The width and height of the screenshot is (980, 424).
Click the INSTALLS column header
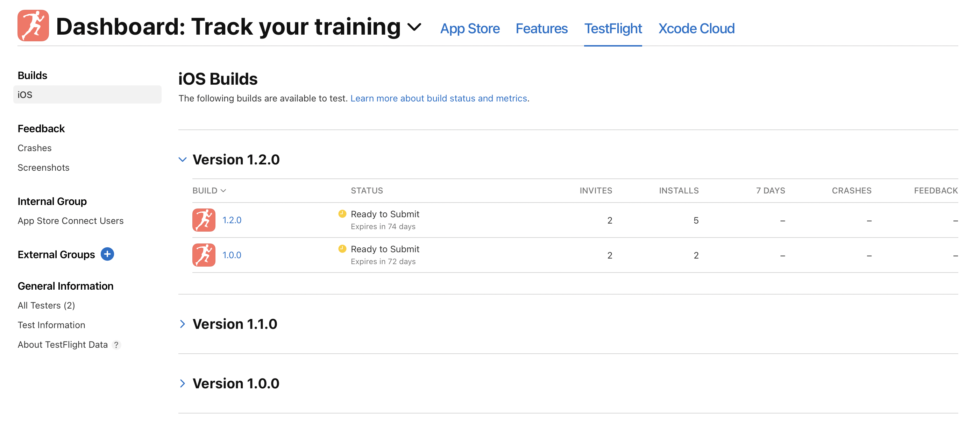click(x=679, y=190)
